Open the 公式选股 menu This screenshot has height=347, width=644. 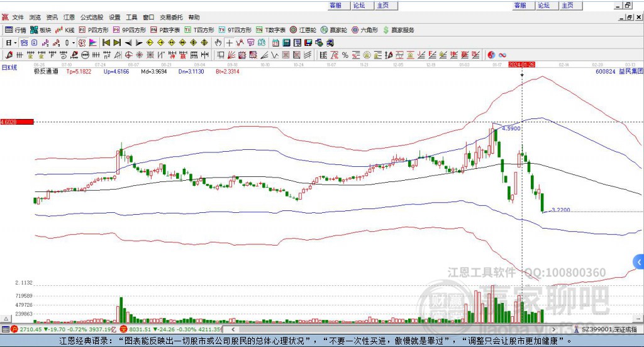click(x=92, y=17)
